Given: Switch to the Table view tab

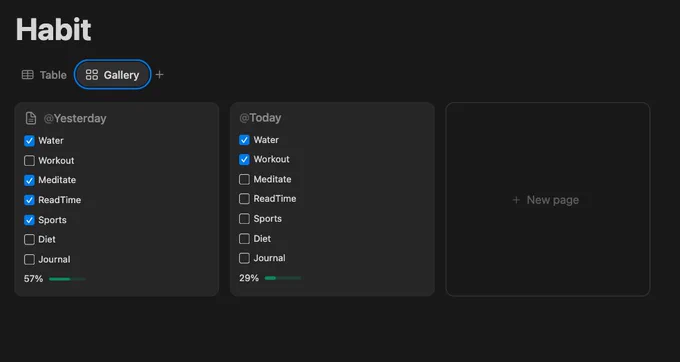Looking at the screenshot, I should click(x=44, y=75).
